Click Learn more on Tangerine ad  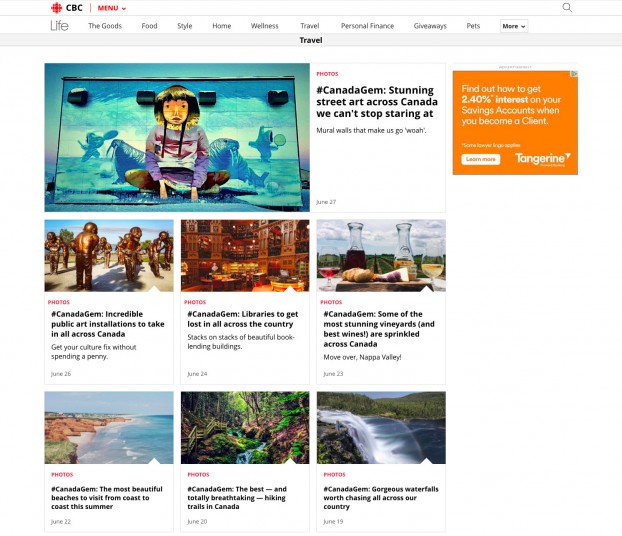coord(481,159)
